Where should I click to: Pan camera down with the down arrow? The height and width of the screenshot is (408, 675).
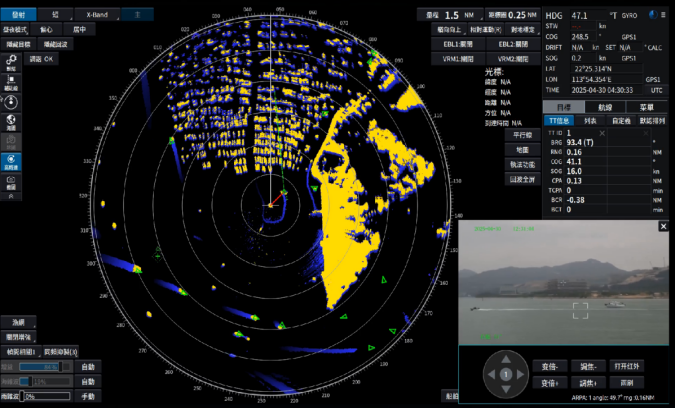[x=506, y=389]
